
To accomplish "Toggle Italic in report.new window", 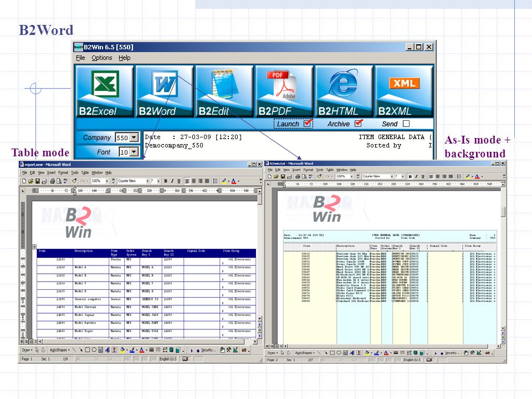I will click(x=172, y=181).
